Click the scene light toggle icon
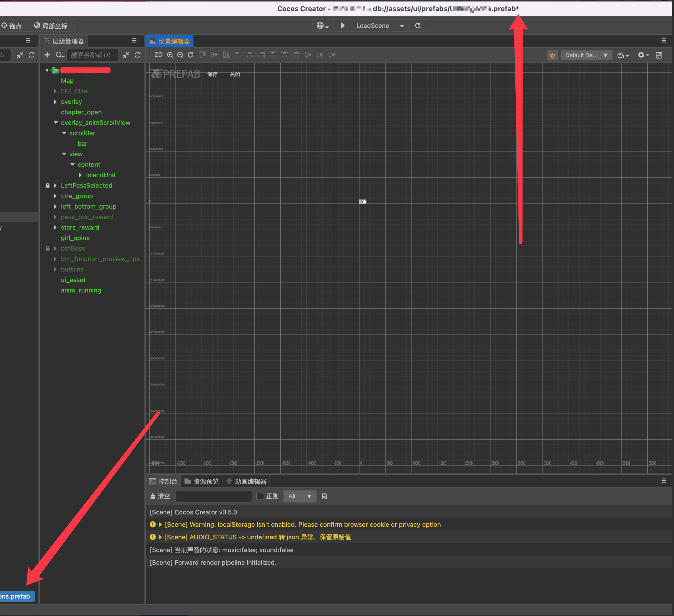This screenshot has width=674, height=616. pyautogui.click(x=552, y=56)
